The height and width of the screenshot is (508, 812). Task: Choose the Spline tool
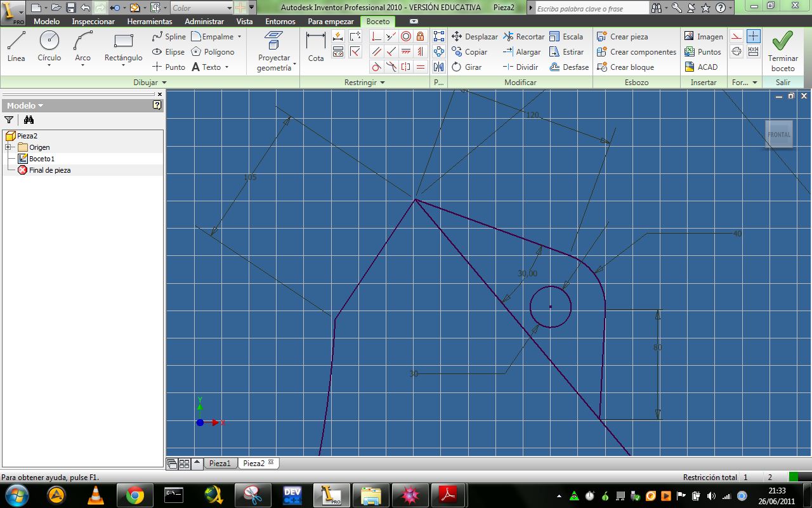click(168, 37)
